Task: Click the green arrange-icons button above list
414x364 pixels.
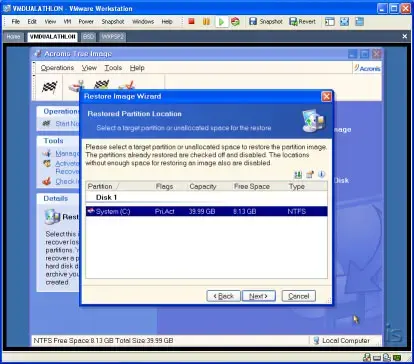Action: (298, 174)
